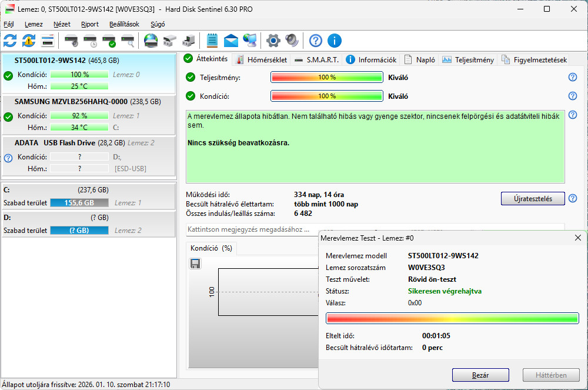Click the refresh icon with warning triangle
The height and width of the screenshot is (390, 588).
tap(29, 41)
